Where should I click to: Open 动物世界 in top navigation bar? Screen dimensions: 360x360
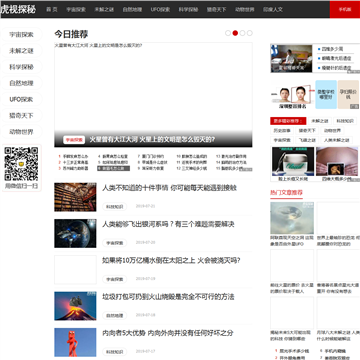pos(245,9)
